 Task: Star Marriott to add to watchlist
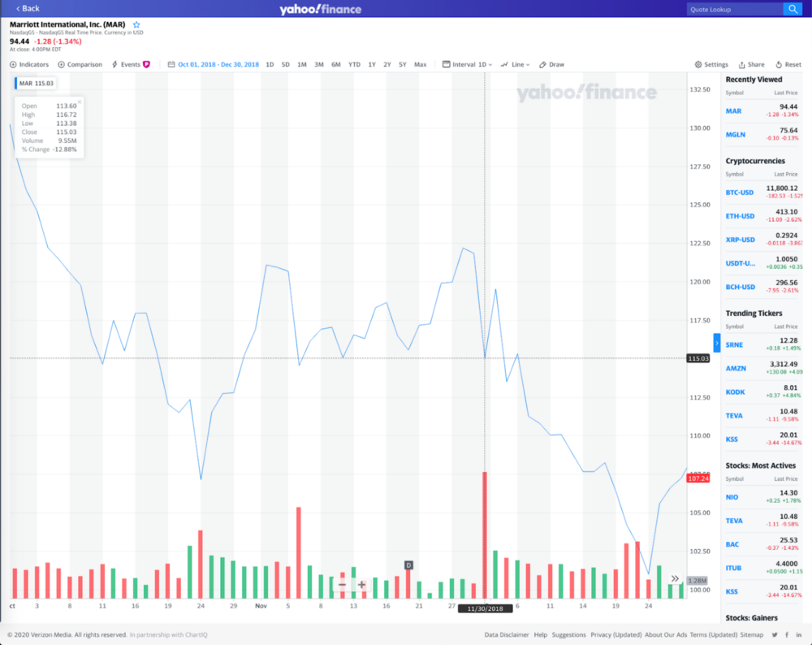[x=136, y=25]
